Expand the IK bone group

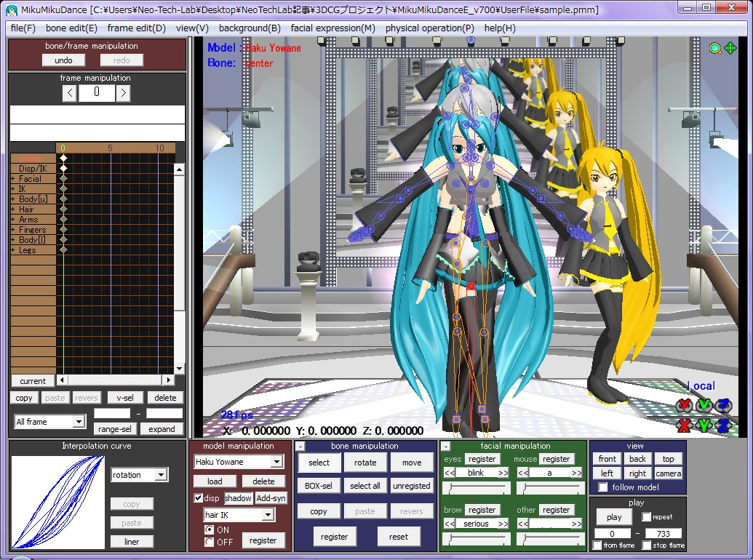13,189
